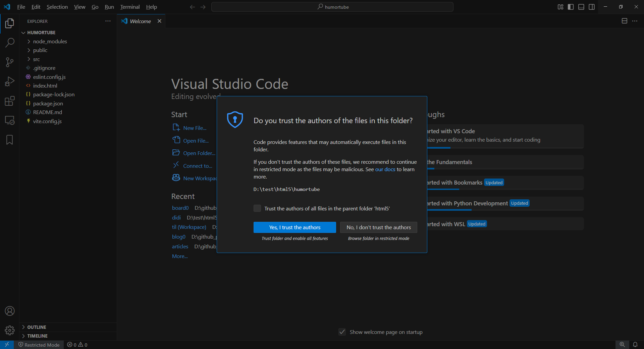The image size is (644, 349).
Task: Open Remote Explorer in activity bar
Action: pyautogui.click(x=10, y=120)
